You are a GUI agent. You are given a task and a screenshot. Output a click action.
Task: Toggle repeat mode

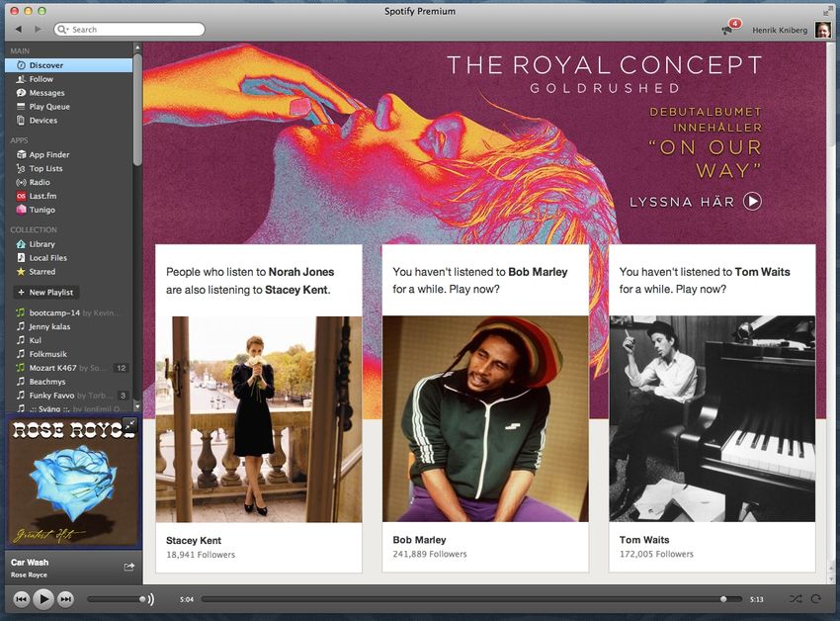click(x=815, y=599)
